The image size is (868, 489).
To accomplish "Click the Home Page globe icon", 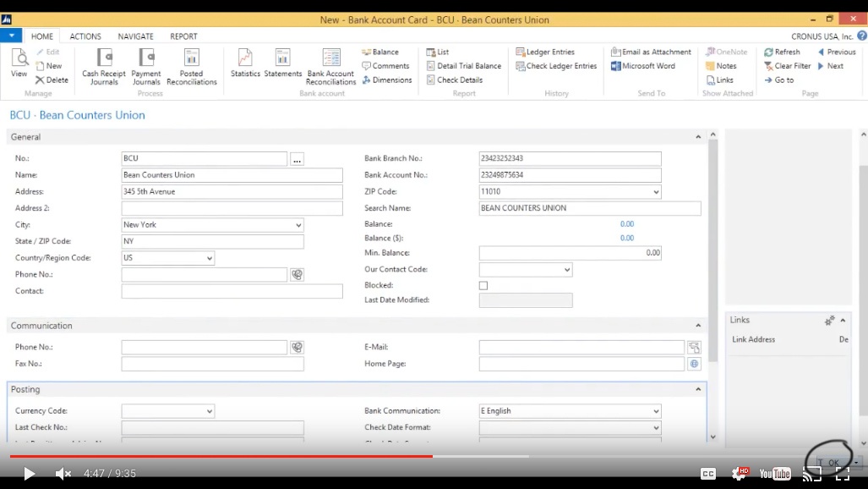I will (694, 364).
